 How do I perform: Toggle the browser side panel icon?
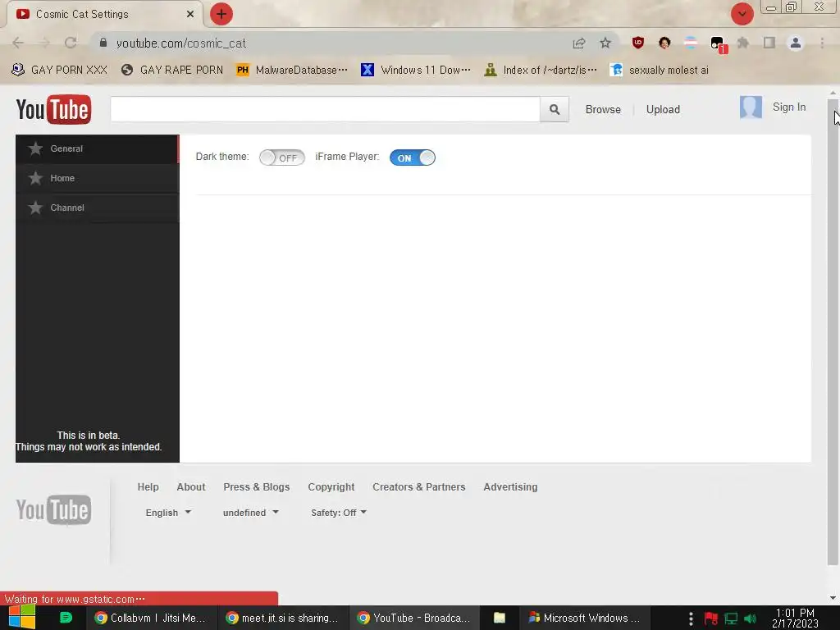click(769, 43)
